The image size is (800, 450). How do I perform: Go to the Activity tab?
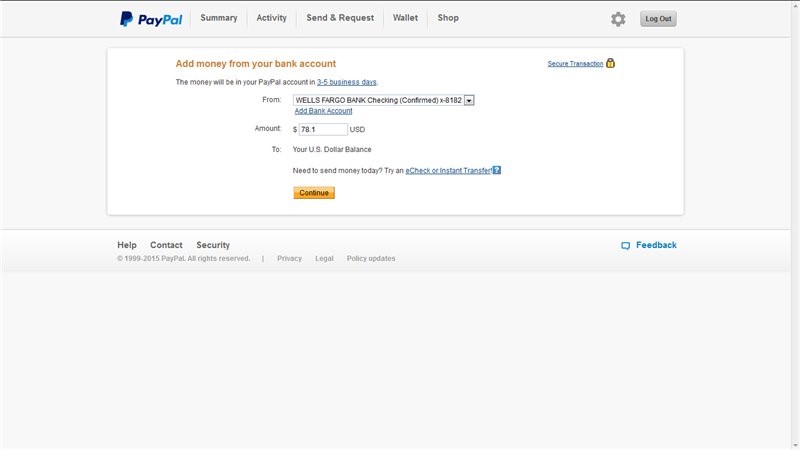coord(271,18)
